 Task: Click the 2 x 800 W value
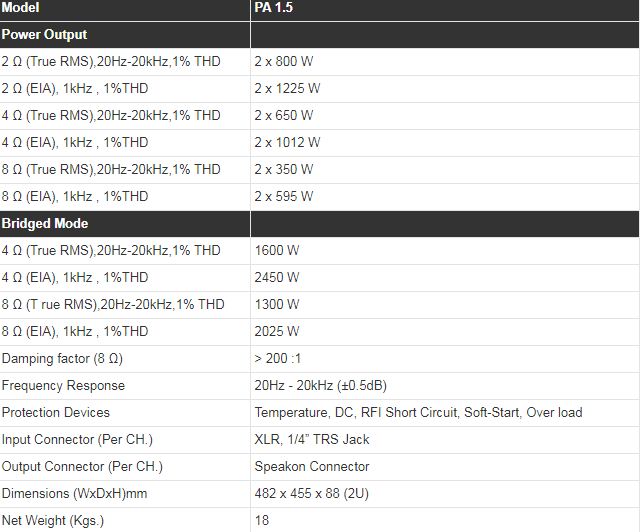[x=284, y=62]
